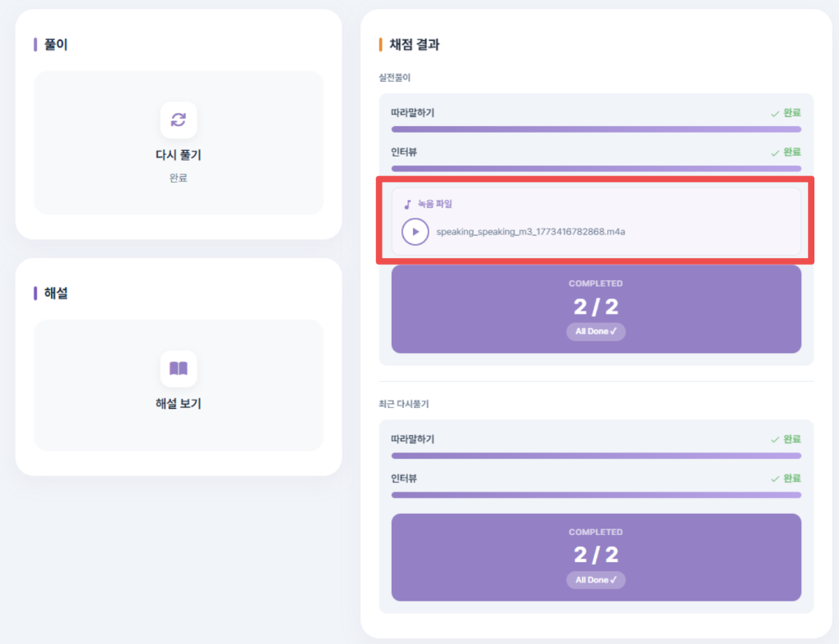Open the book icon above 해설 보기

178,368
